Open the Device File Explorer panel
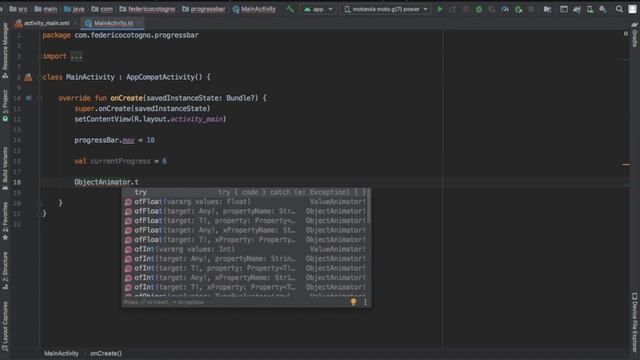The width and height of the screenshot is (640, 360). [x=635, y=322]
